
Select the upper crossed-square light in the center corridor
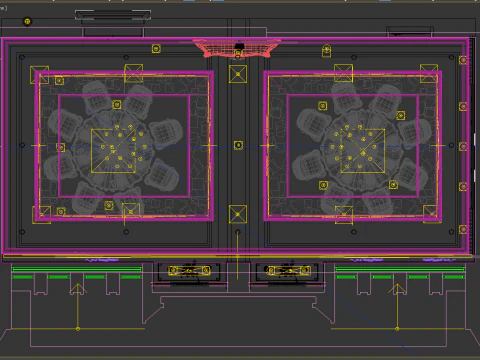[238, 74]
